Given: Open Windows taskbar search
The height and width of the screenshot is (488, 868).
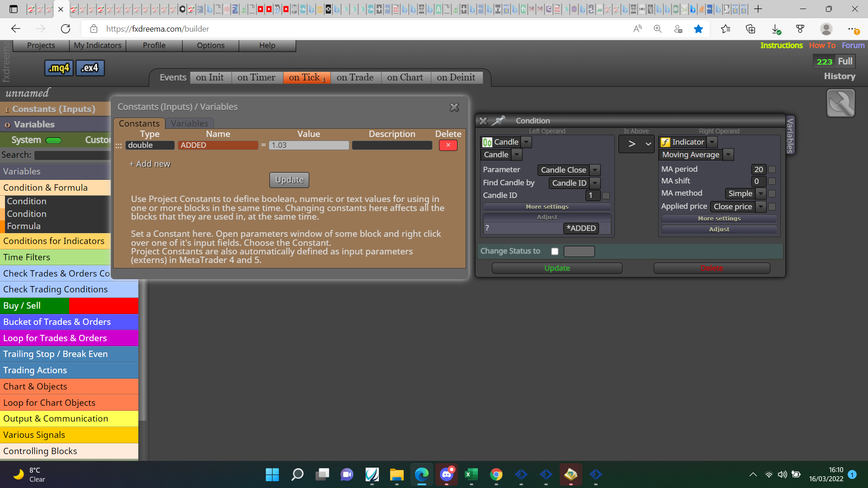Looking at the screenshot, I should click(297, 474).
